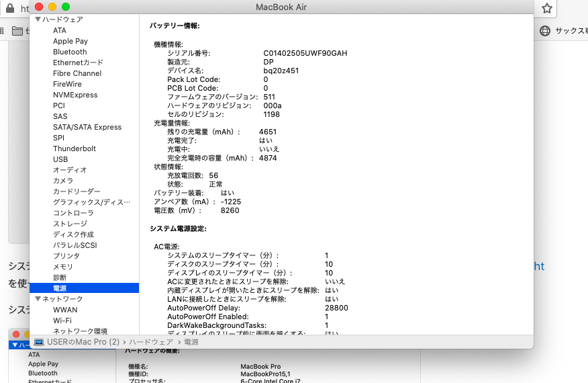
Task: Click the serial number C01402505UWF90GAH
Action: pos(305,53)
